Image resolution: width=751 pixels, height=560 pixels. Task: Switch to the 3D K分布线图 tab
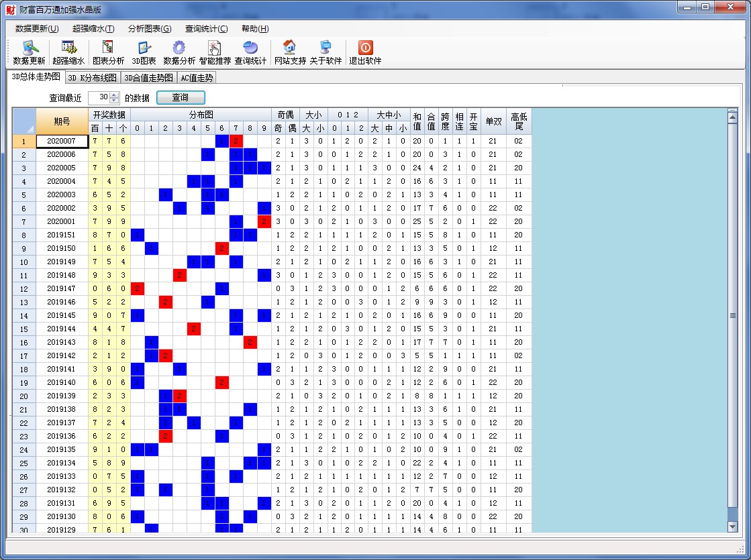(93, 78)
